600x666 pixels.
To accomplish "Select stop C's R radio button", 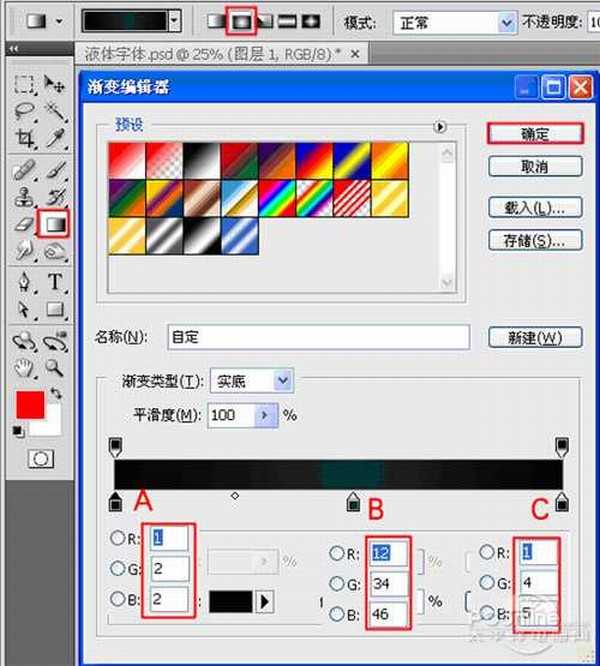I will coord(487,552).
